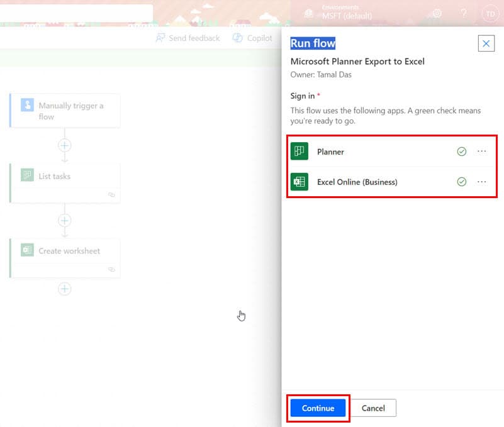Click the Excel Online (Business) app icon
Screen dimensions: 504x427
(x=300, y=182)
